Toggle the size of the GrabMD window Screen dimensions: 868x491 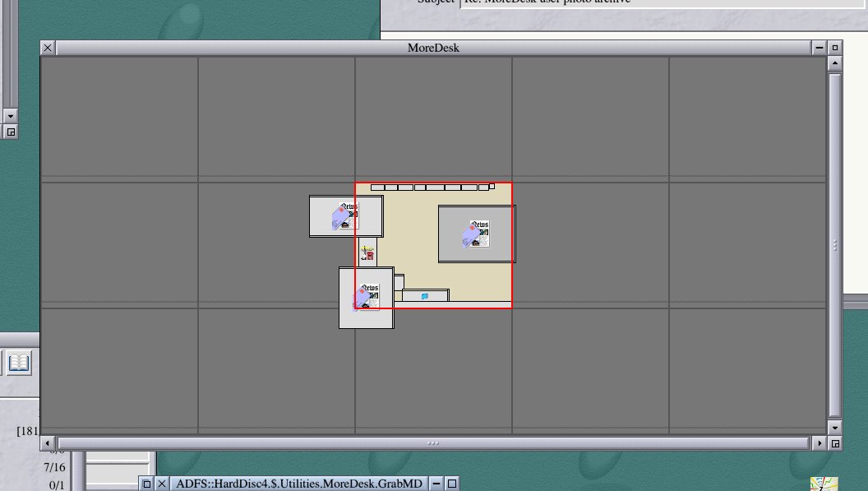(x=452, y=484)
